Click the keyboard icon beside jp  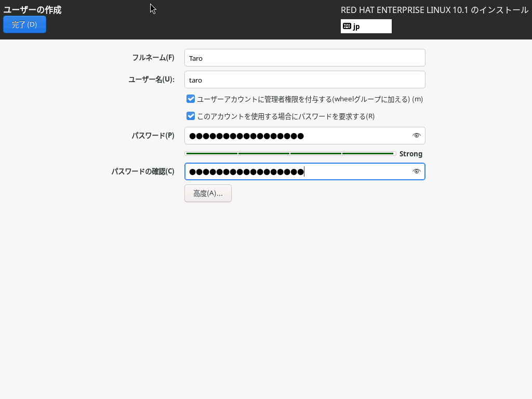pos(347,26)
